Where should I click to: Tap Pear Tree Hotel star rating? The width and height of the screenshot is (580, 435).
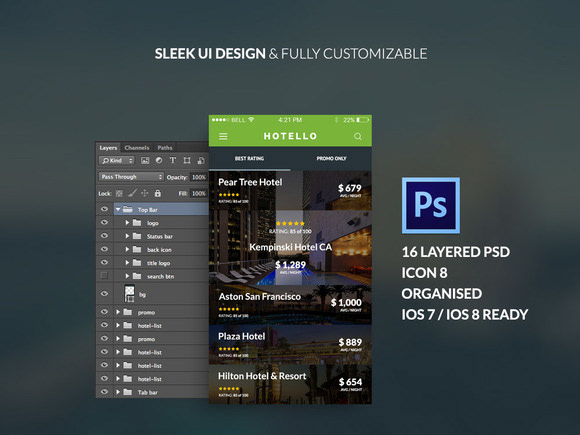229,195
